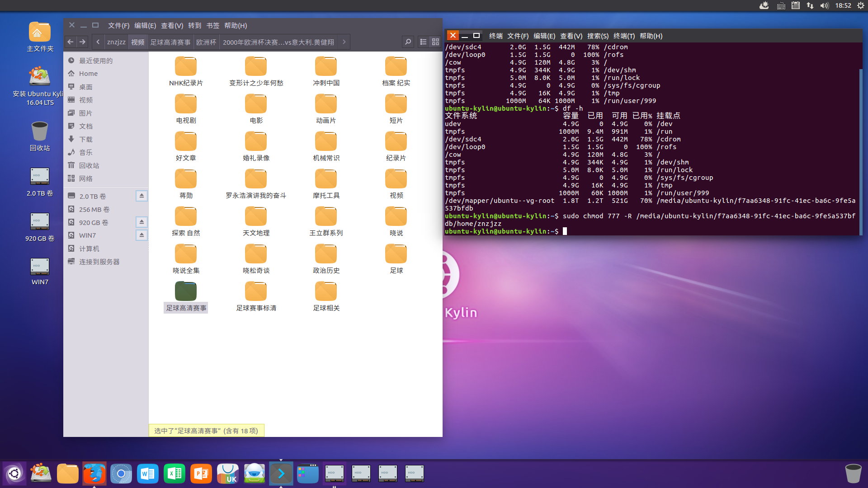Open the Ubuntu Kylin start menu

(14, 474)
